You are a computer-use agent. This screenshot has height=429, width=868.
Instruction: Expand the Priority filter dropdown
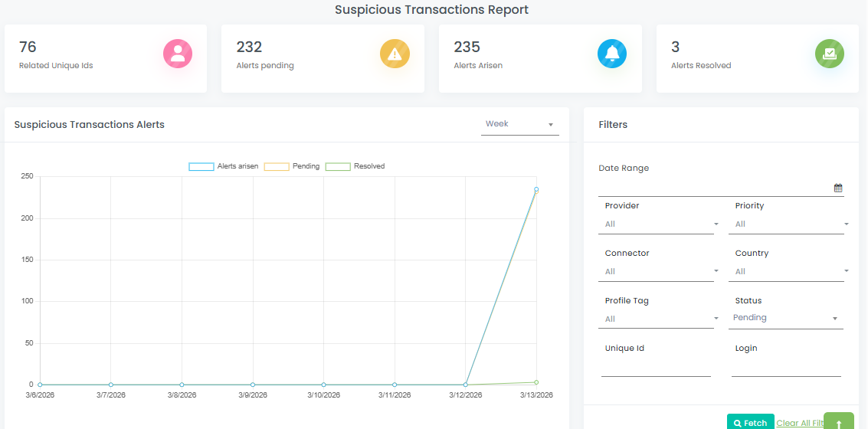click(x=789, y=224)
